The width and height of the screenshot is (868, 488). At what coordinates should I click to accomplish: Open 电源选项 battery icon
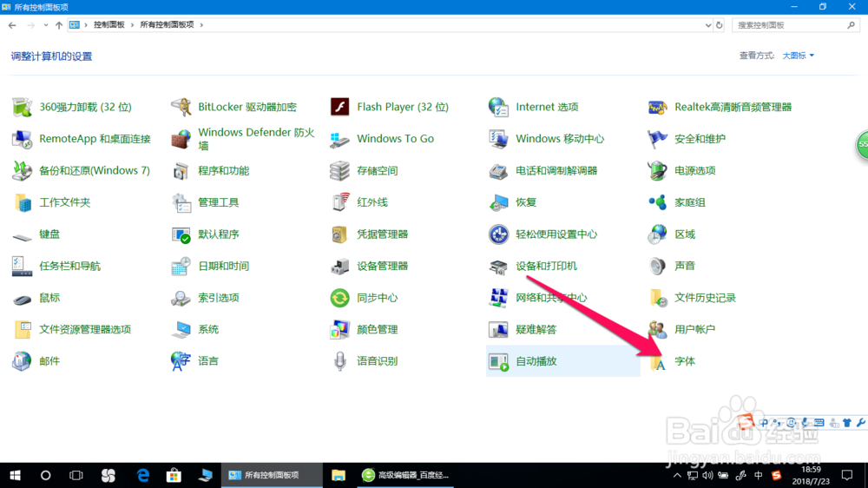point(657,170)
